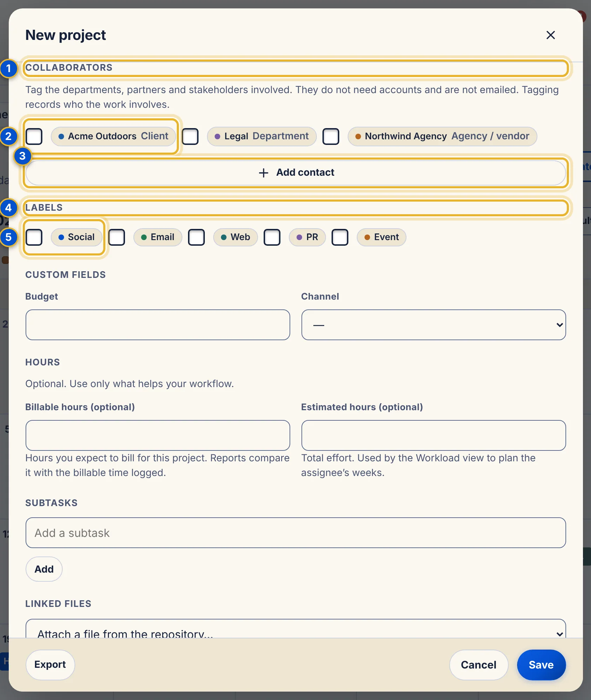Click into the Add a subtask field
Viewport: 591px width, 700px height.
pyautogui.click(x=296, y=533)
